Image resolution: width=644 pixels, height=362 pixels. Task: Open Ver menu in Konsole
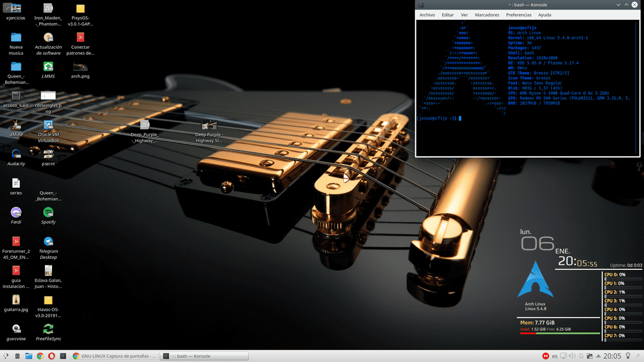pos(464,15)
